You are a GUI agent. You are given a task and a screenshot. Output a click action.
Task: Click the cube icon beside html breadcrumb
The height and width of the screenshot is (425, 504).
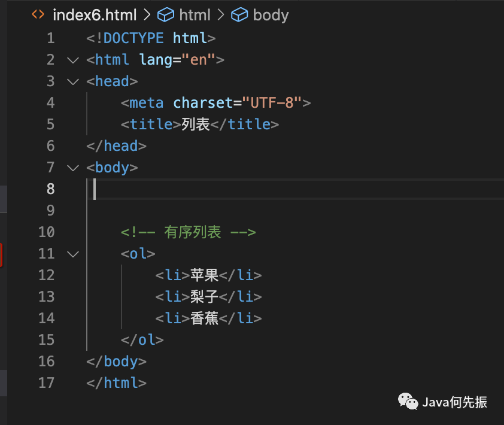(x=165, y=15)
